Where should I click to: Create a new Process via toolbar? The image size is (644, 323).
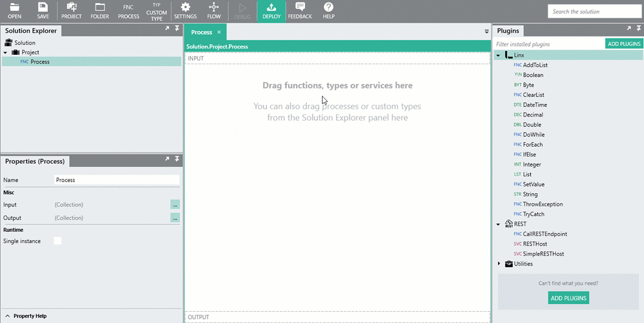point(128,11)
